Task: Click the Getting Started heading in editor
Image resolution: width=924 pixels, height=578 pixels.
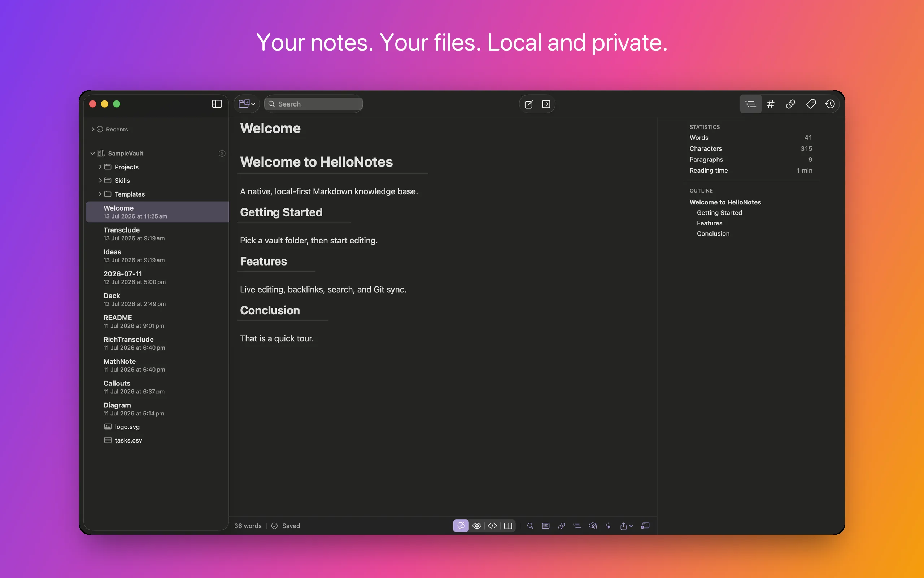Action: pos(281,212)
